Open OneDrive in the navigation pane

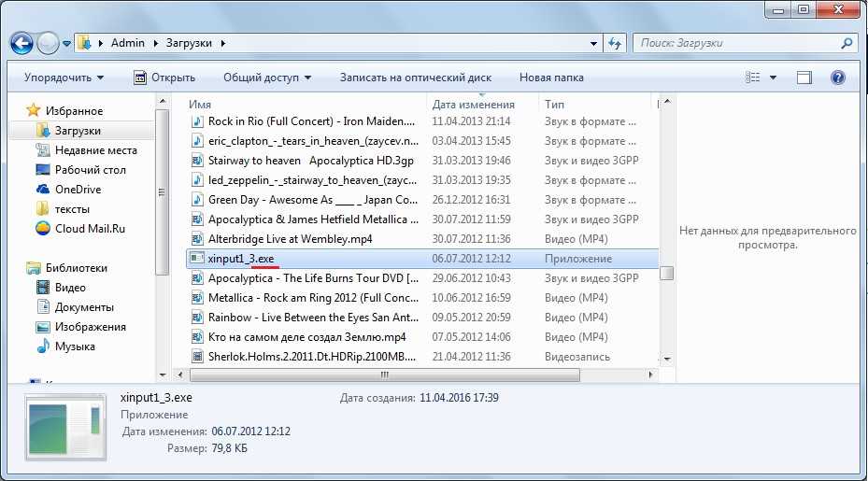78,190
